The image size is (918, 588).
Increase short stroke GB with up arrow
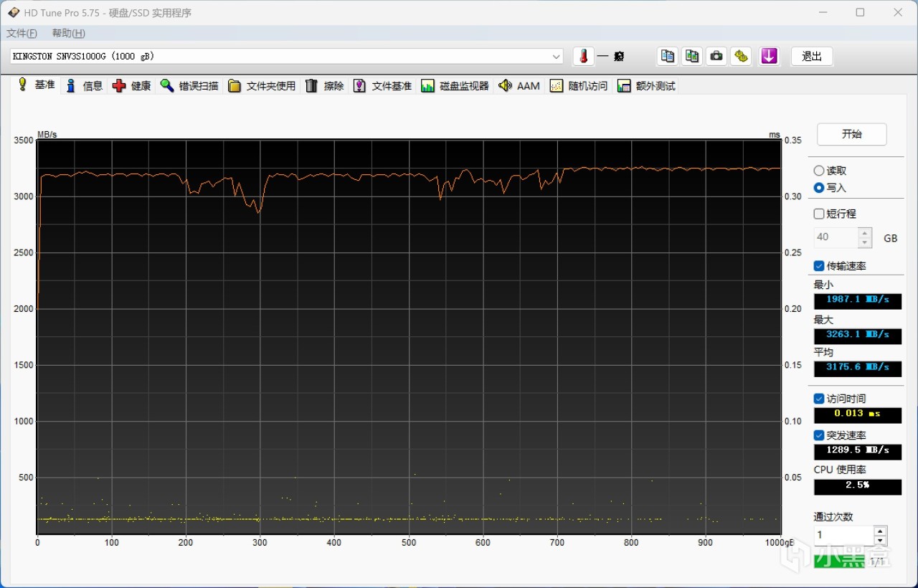tap(866, 233)
